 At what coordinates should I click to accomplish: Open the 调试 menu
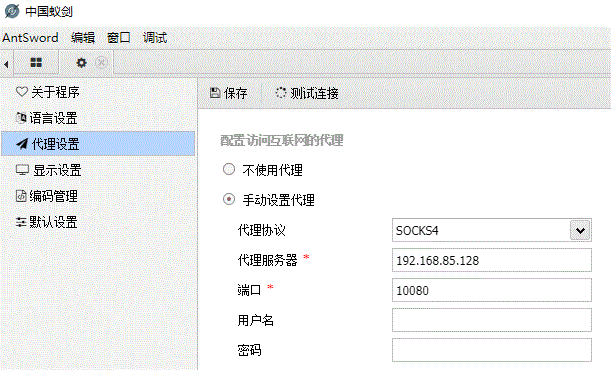tap(155, 38)
